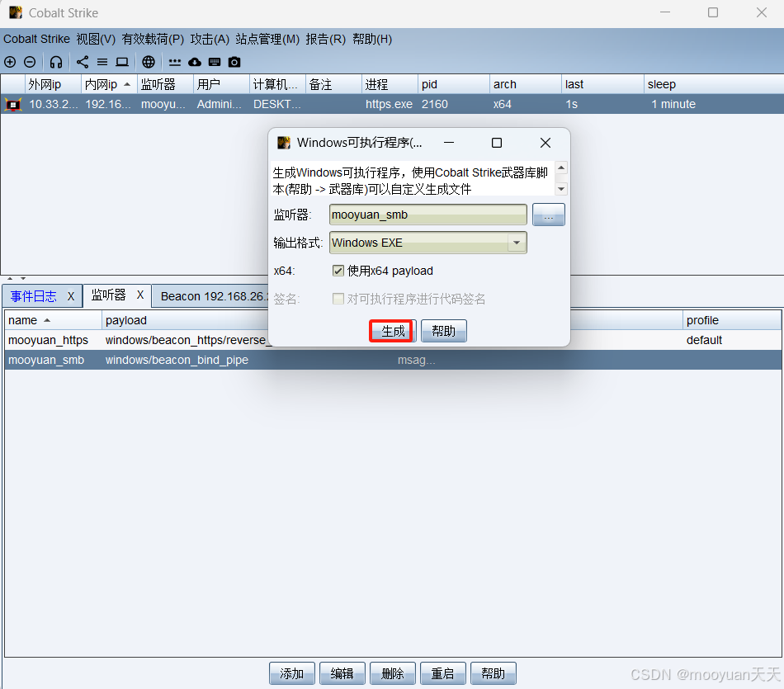Switch to the Beacon 192.168.26 tab

pyautogui.click(x=214, y=296)
